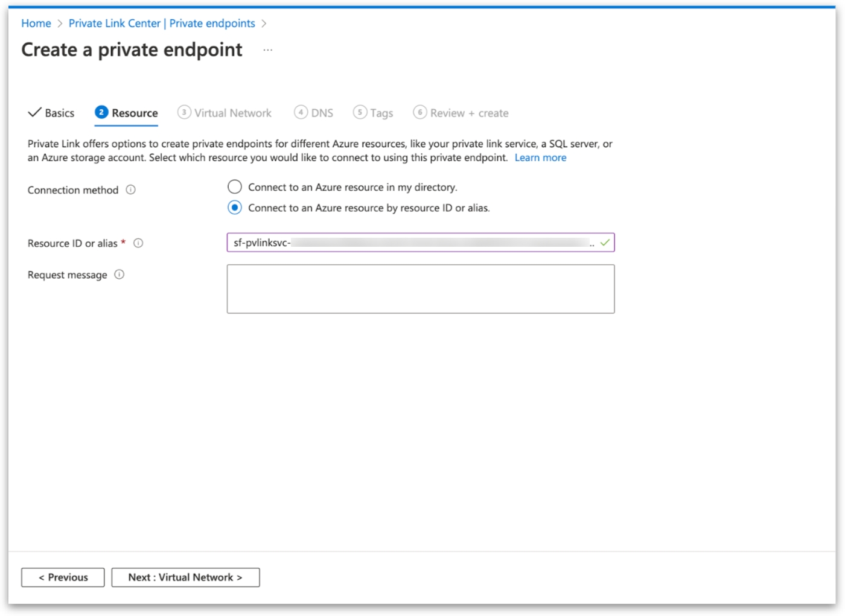Open the ellipsis menu beside page title
The width and height of the screenshot is (845, 616).
(x=268, y=50)
